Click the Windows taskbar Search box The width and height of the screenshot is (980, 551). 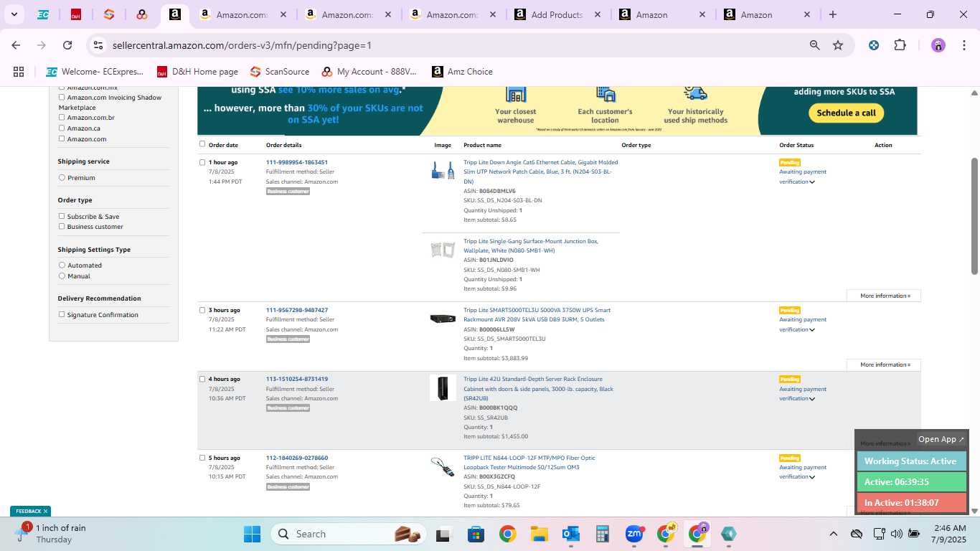click(348, 534)
